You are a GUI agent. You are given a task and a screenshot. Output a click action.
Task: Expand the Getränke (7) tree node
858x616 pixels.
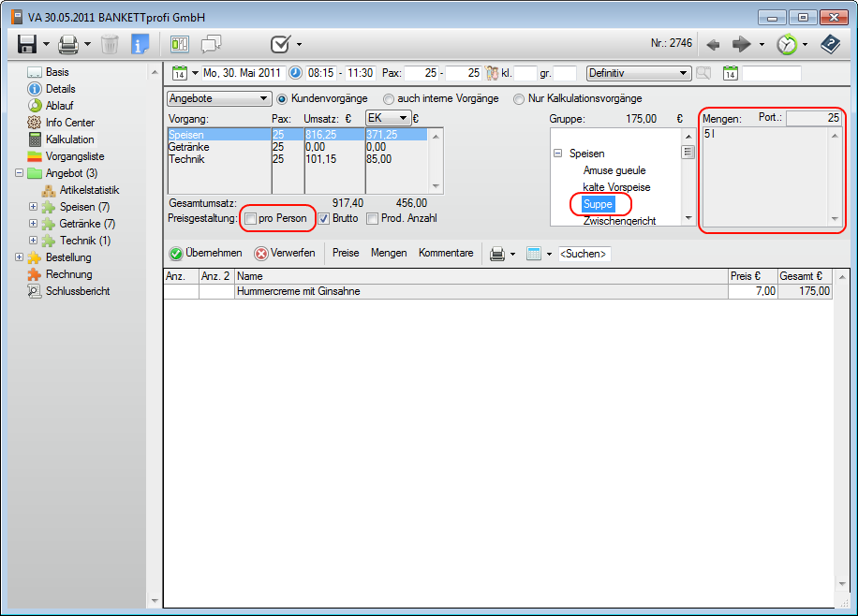click(34, 224)
